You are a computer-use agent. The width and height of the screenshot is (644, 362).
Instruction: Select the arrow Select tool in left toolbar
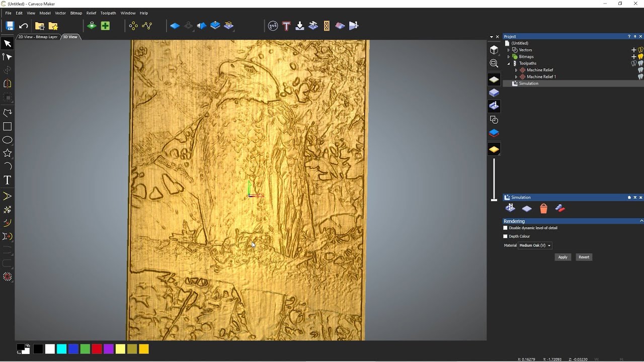point(8,44)
